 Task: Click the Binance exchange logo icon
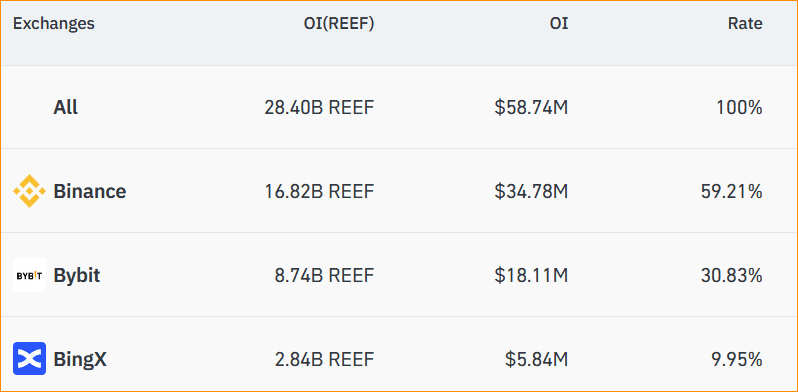[30, 191]
